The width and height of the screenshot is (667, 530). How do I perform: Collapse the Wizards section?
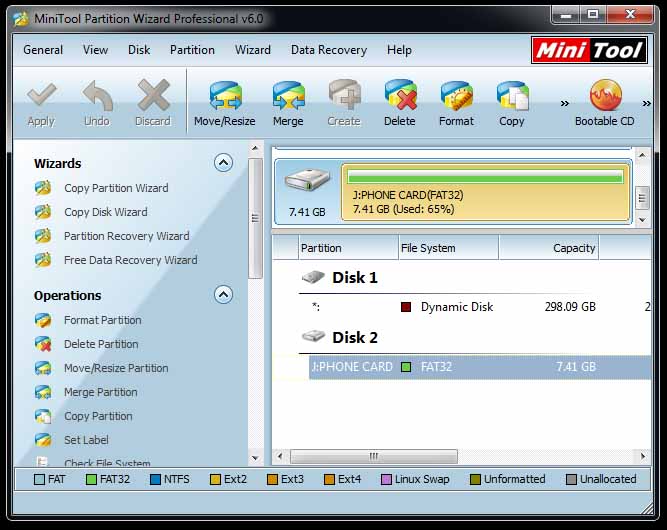pos(223,163)
